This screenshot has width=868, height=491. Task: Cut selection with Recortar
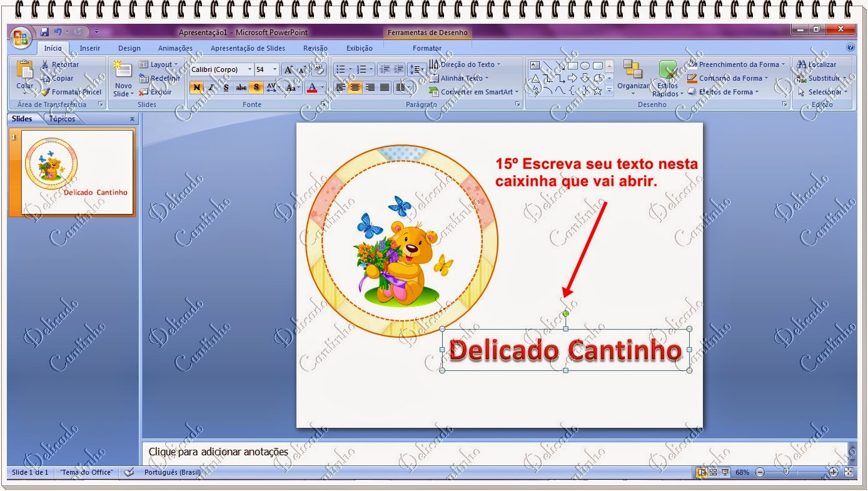(x=60, y=64)
